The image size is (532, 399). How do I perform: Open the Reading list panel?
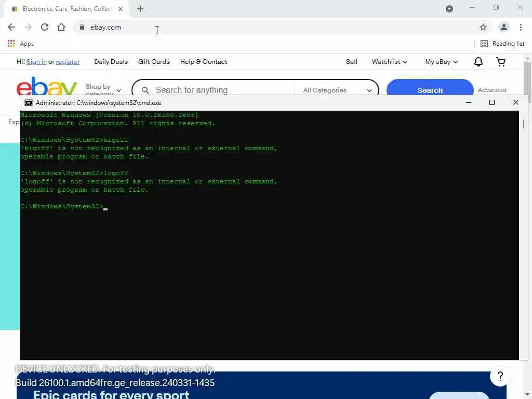point(502,44)
